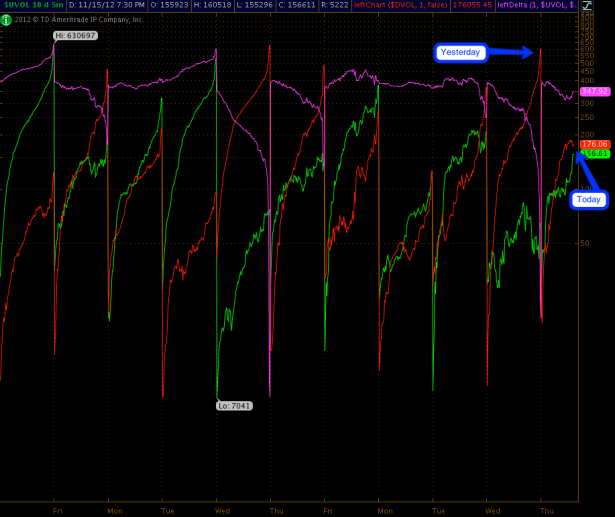Click the first Thu label on time axis
Screen dimensions: 615x517
277,511
